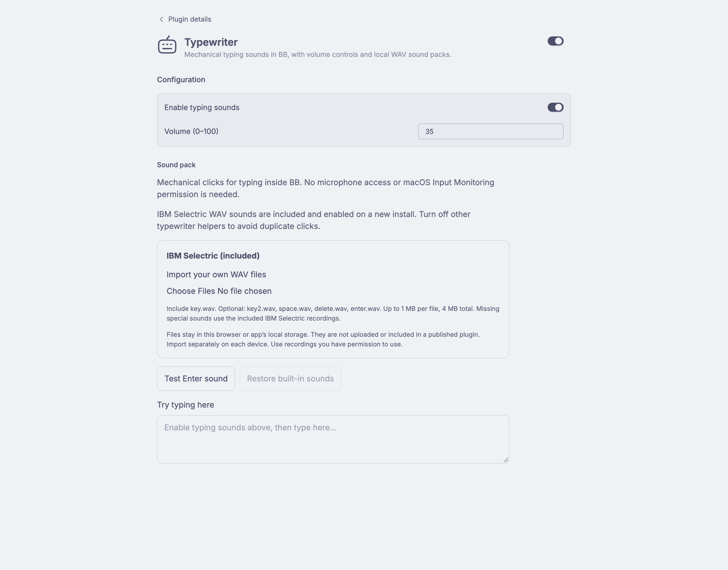
Task: Click the back chevron beside Plugin details
Action: [162, 19]
